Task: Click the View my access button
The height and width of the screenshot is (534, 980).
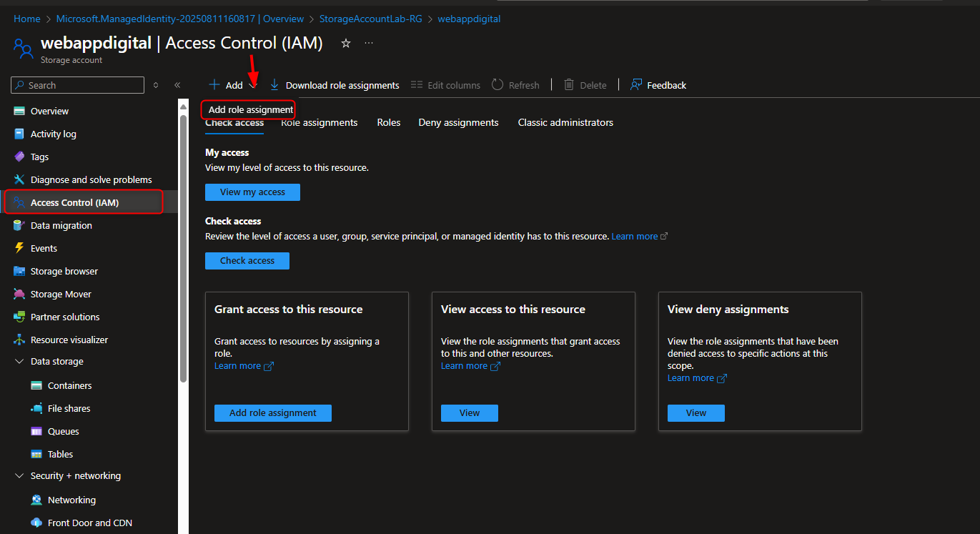Action: click(252, 192)
